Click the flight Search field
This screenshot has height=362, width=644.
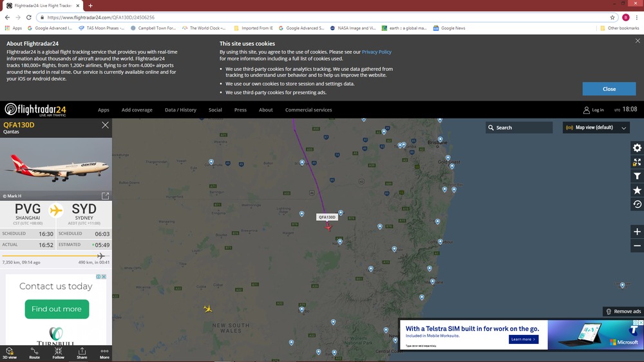click(522, 128)
